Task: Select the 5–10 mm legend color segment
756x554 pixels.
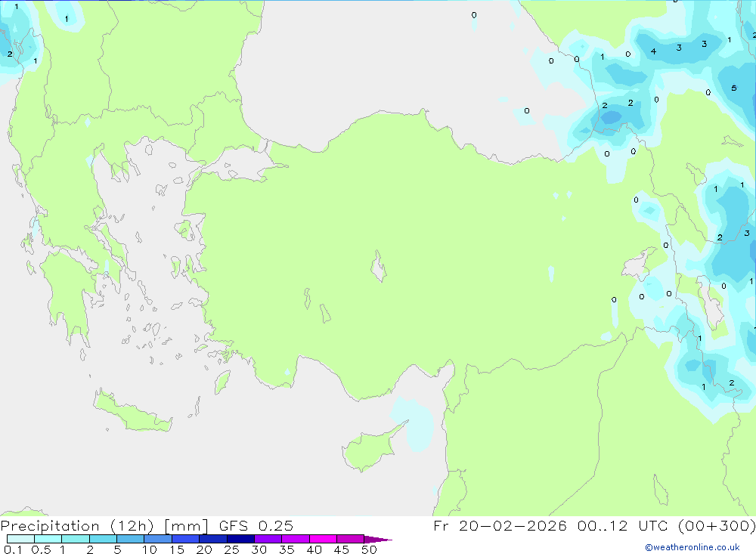Action: click(x=131, y=539)
